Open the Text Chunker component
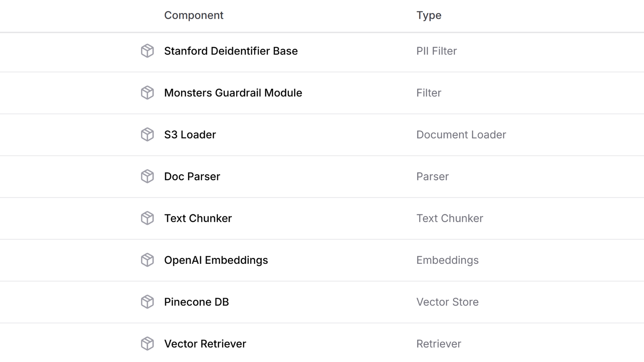The height and width of the screenshot is (362, 644). pos(198,218)
